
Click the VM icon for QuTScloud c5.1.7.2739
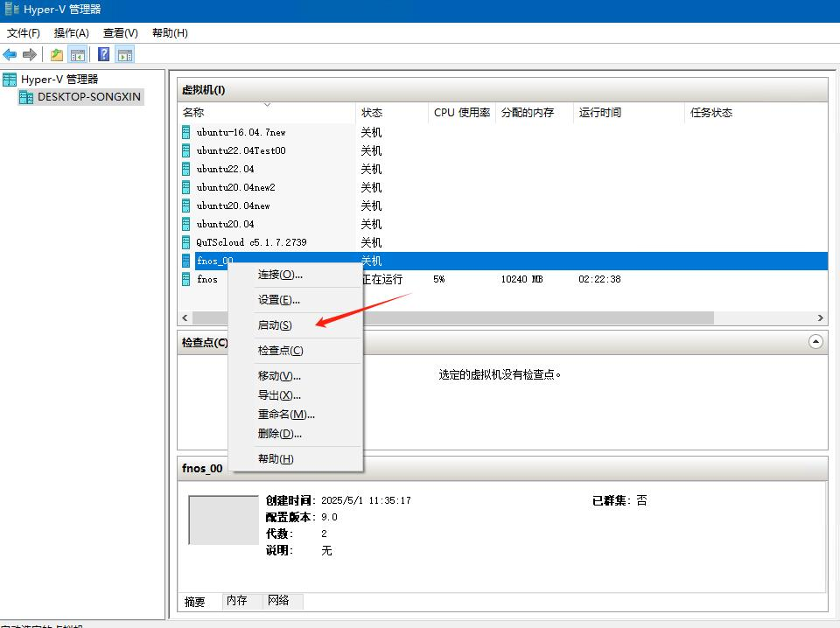click(185, 242)
